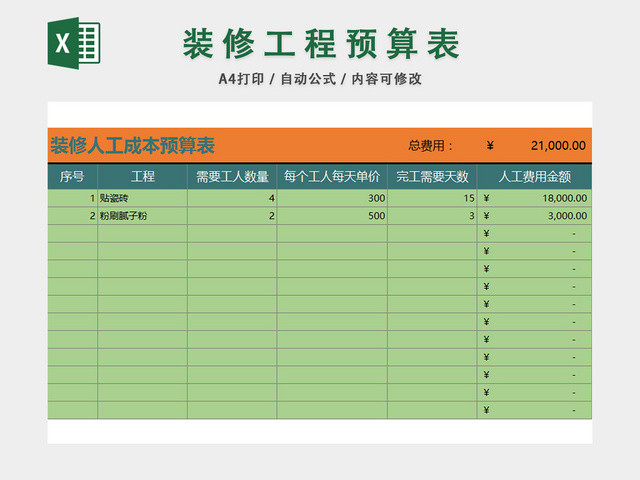This screenshot has height=480, width=640.
Task: Click serial number cell for 粉刷腻子粉
Action: pos(72,216)
